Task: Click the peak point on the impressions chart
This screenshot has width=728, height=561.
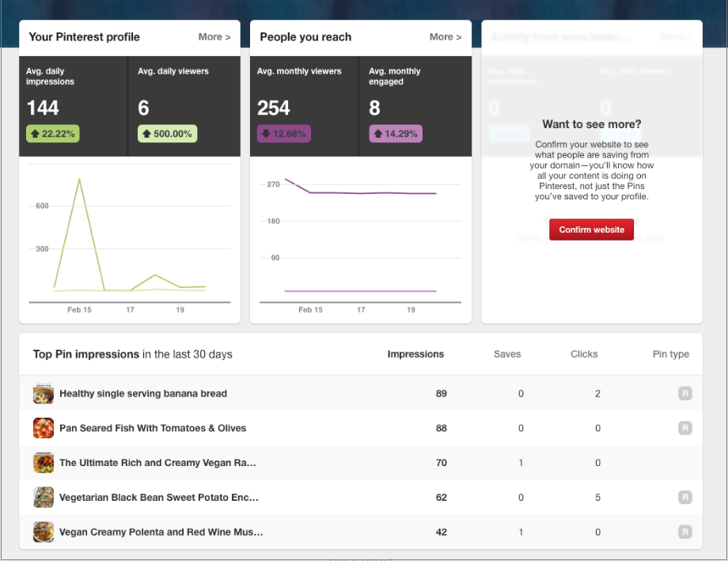Action: [x=79, y=180]
